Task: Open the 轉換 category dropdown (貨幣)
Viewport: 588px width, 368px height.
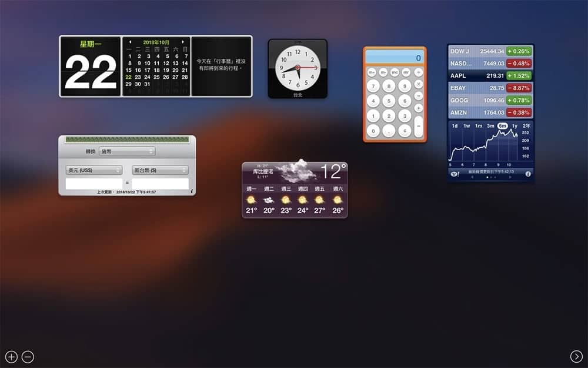Action: 127,151
